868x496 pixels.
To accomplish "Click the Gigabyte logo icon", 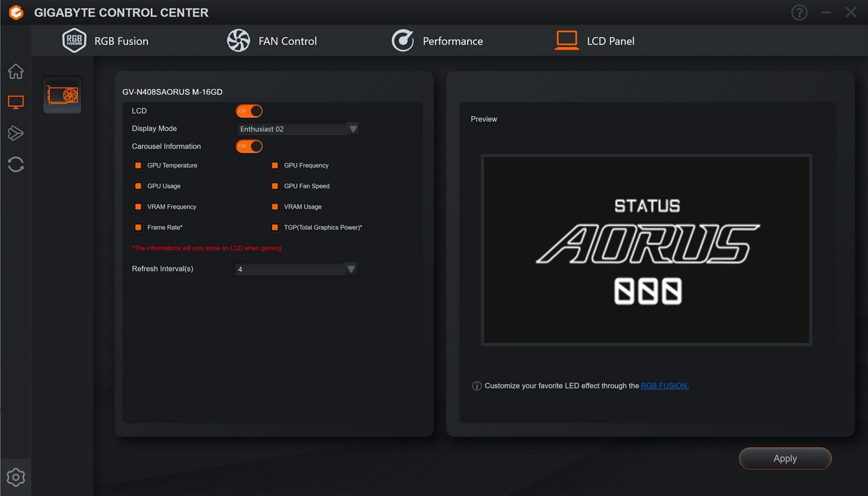I will [x=16, y=12].
